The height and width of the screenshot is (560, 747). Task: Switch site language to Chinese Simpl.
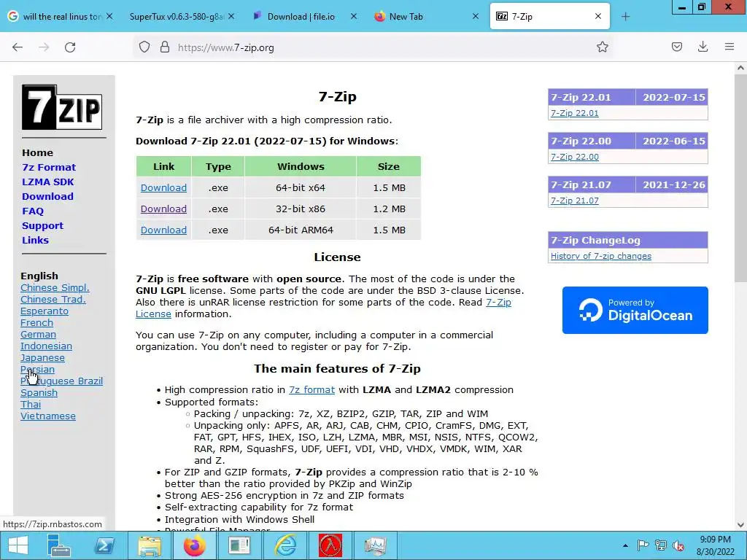(x=55, y=287)
